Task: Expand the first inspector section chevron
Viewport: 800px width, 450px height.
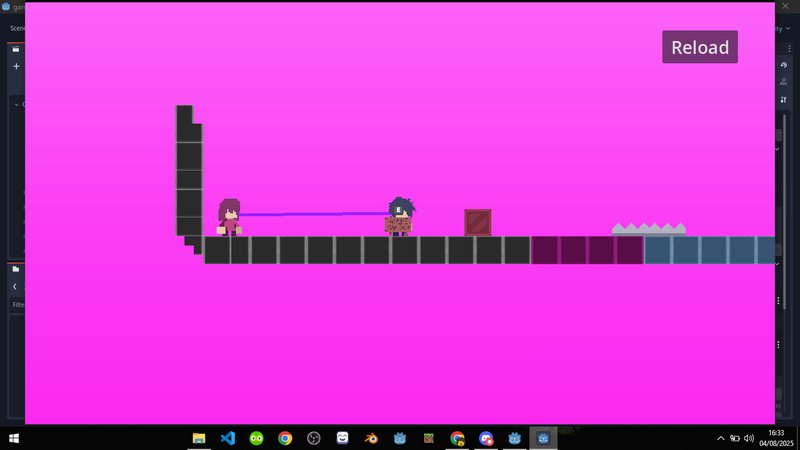Action: (777, 149)
